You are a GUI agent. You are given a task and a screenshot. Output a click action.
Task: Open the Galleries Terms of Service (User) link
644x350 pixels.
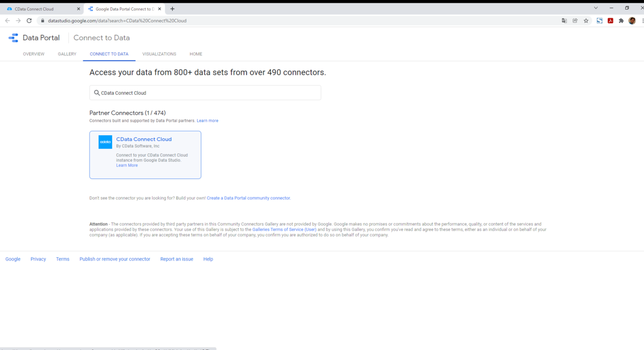(284, 229)
